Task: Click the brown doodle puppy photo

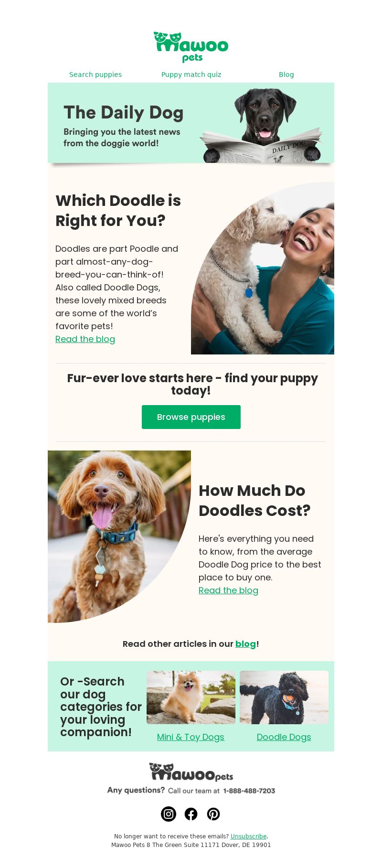Action: click(x=119, y=536)
